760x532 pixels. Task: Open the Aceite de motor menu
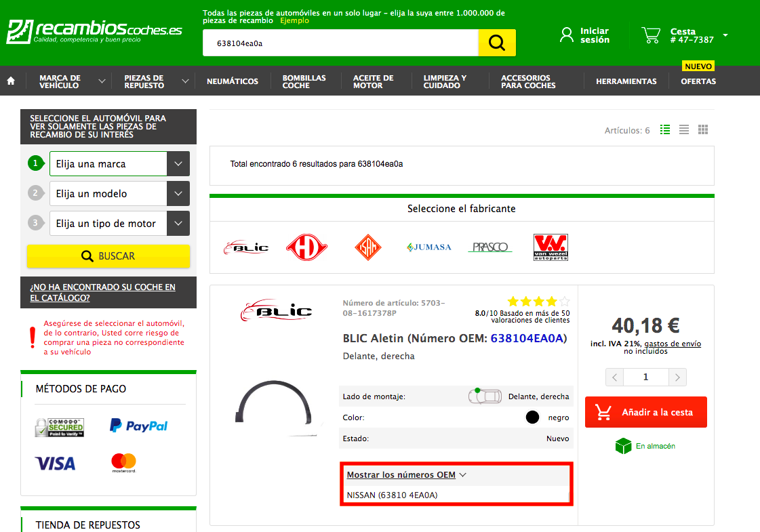point(373,81)
